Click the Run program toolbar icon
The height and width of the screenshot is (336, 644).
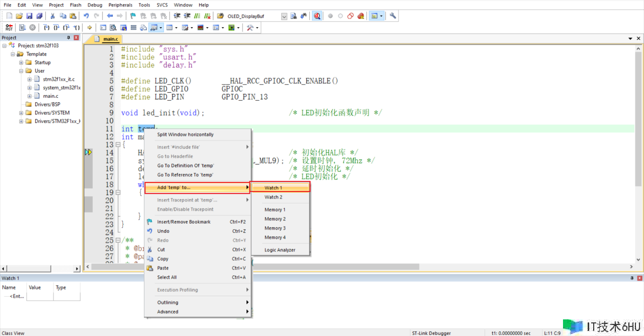22,28
